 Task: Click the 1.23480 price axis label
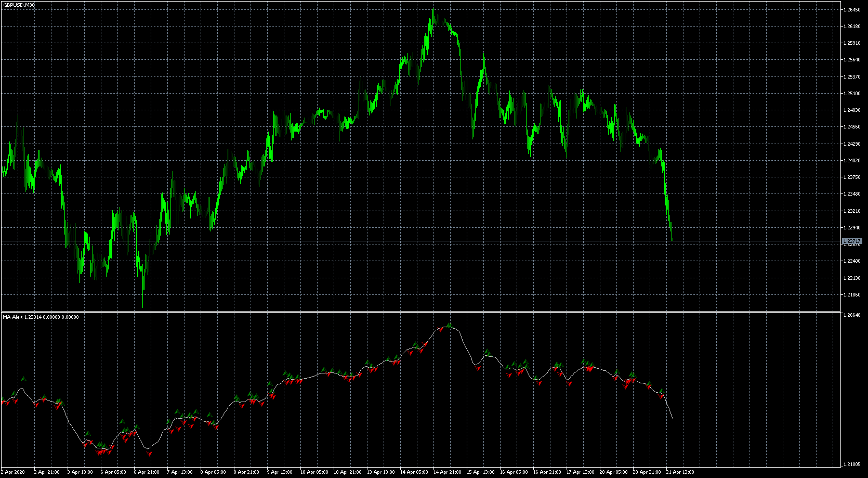tap(852, 194)
